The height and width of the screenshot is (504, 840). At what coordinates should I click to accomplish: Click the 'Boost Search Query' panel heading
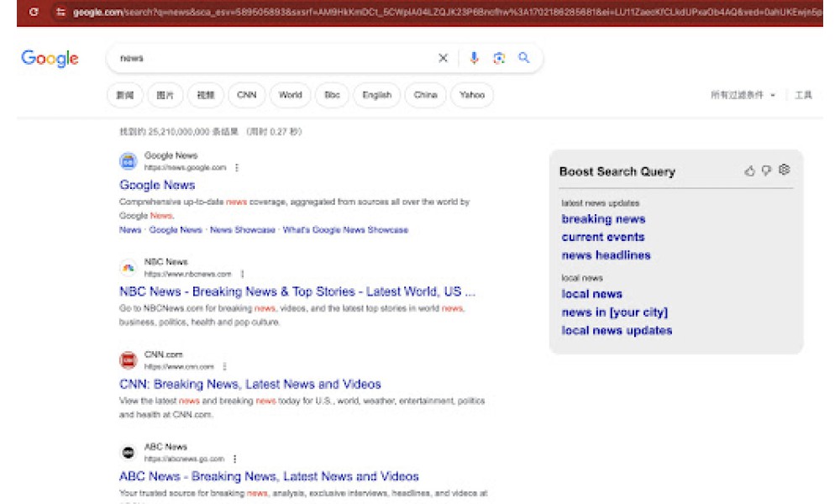click(617, 171)
